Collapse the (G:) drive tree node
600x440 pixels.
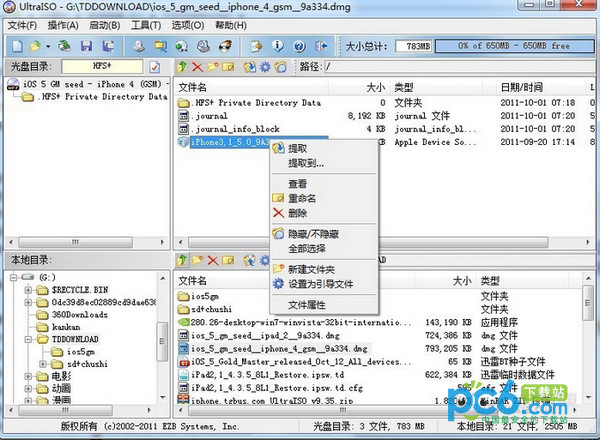point(14,277)
